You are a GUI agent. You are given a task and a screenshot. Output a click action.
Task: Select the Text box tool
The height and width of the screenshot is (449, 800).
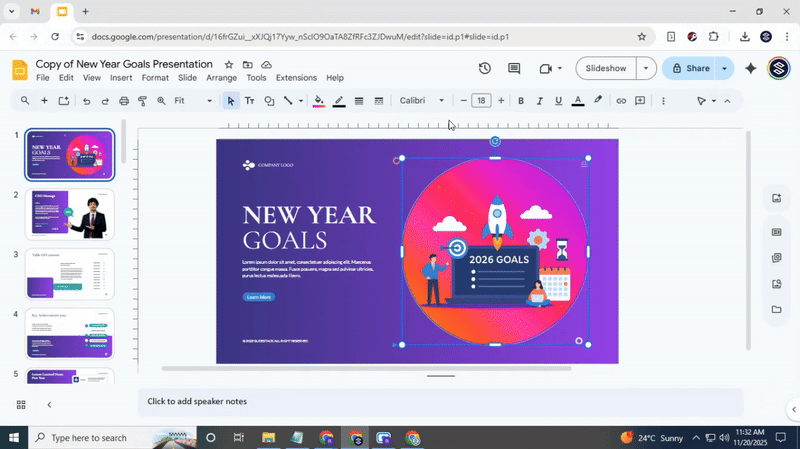[250, 101]
